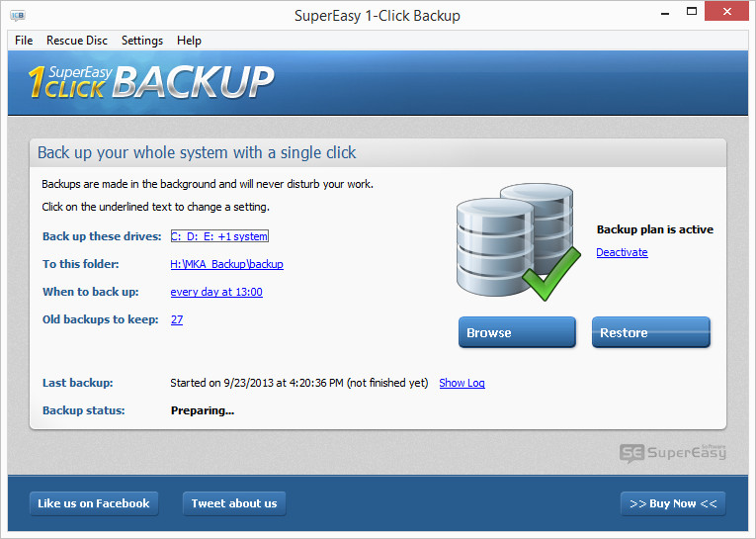Click the Buy Now button
Screen dimensions: 756x539
[673, 503]
